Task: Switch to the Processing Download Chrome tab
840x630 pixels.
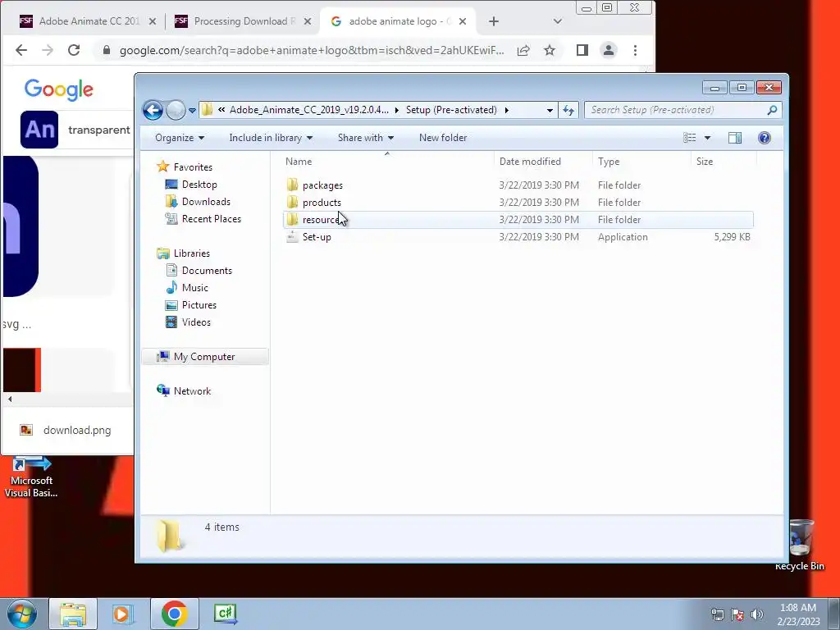Action: pyautogui.click(x=244, y=21)
